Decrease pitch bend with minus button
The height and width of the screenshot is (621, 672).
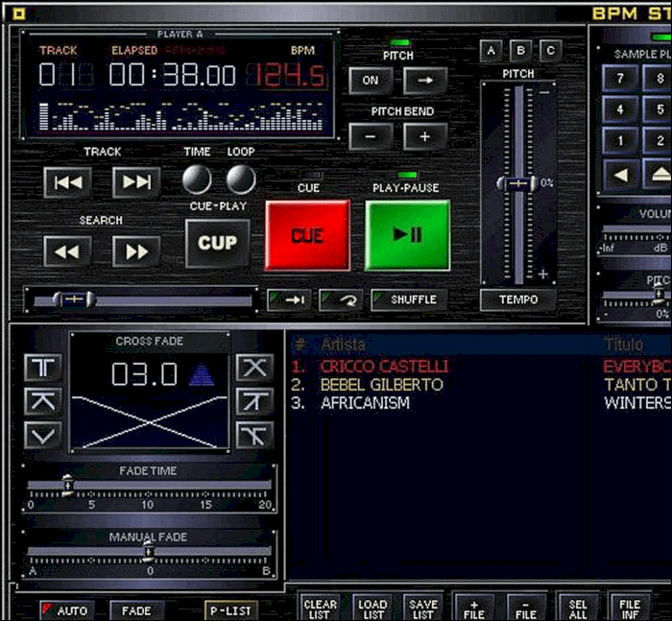point(370,136)
